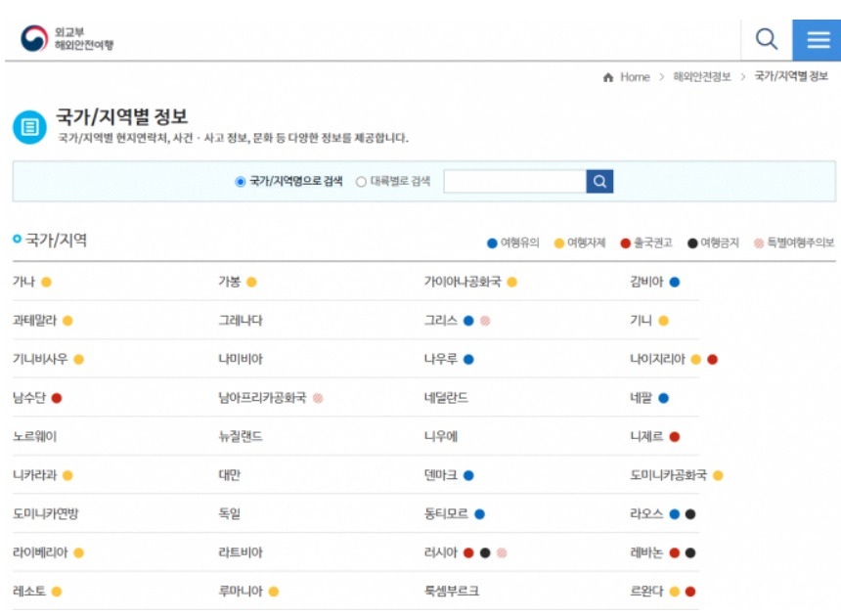This screenshot has width=841, height=616.
Task: Click striped advisory dot next to 그리스
Action: point(485,321)
